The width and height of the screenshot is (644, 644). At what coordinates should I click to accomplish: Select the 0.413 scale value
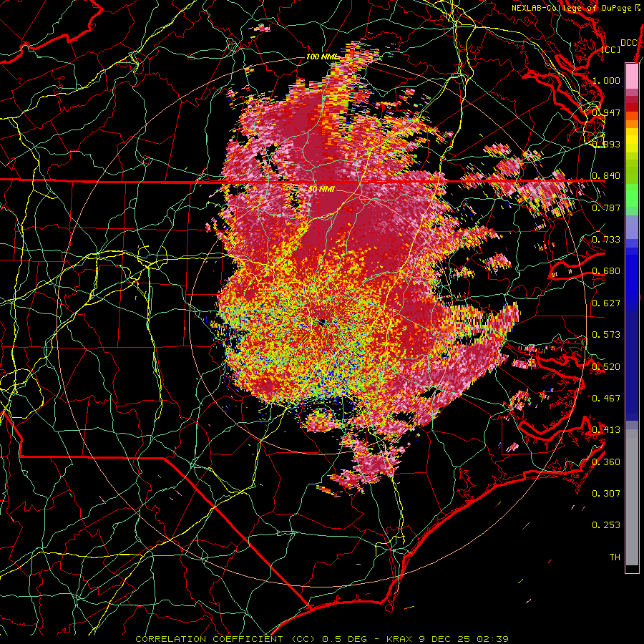[606, 430]
